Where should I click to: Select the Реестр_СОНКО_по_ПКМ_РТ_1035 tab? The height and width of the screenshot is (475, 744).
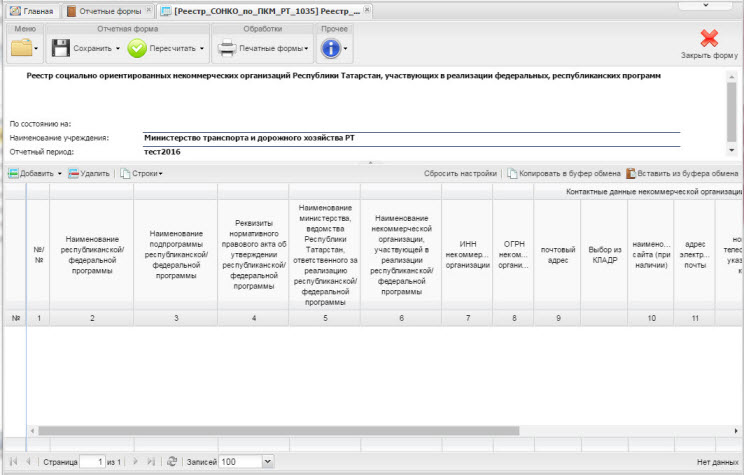pyautogui.click(x=265, y=11)
